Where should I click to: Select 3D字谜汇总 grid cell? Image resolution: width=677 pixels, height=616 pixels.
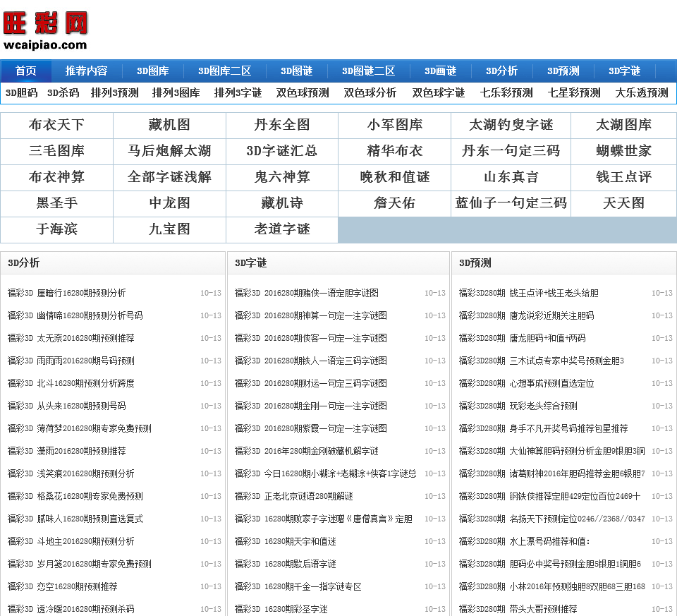pyautogui.click(x=282, y=151)
